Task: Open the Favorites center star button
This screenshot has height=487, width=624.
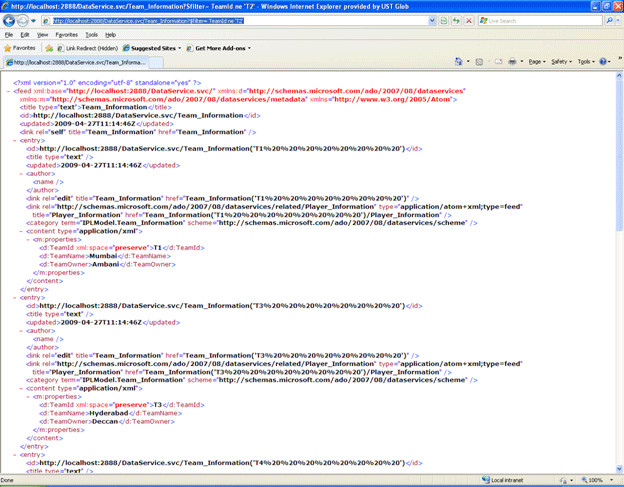Action: point(20,48)
